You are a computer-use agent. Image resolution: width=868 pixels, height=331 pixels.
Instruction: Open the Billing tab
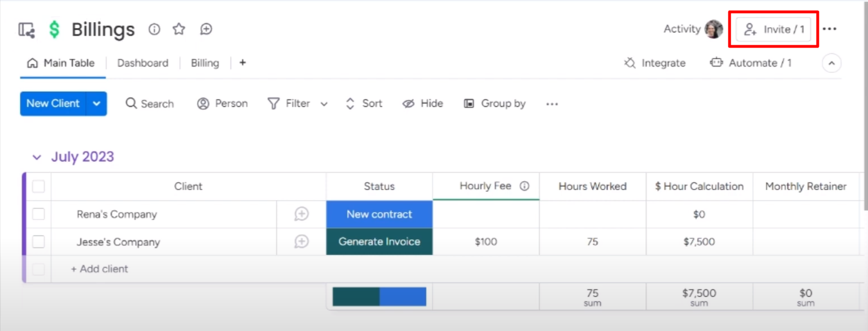click(205, 63)
